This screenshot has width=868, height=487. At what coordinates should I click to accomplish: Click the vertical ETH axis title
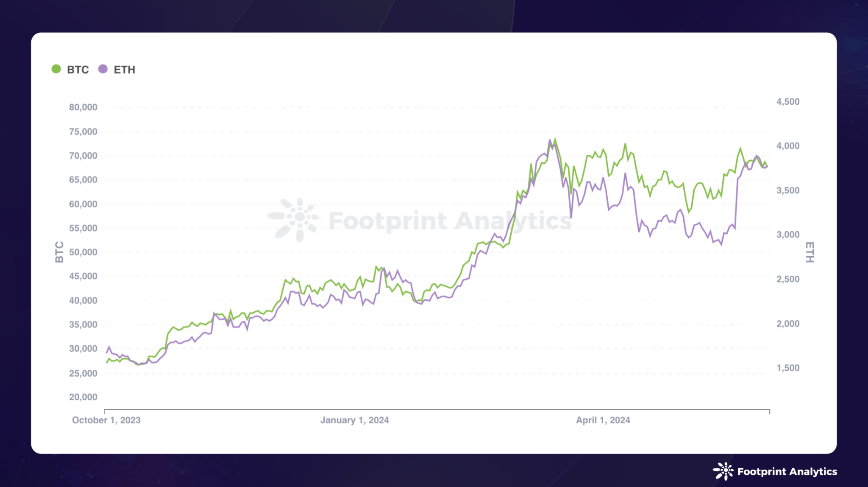[810, 252]
